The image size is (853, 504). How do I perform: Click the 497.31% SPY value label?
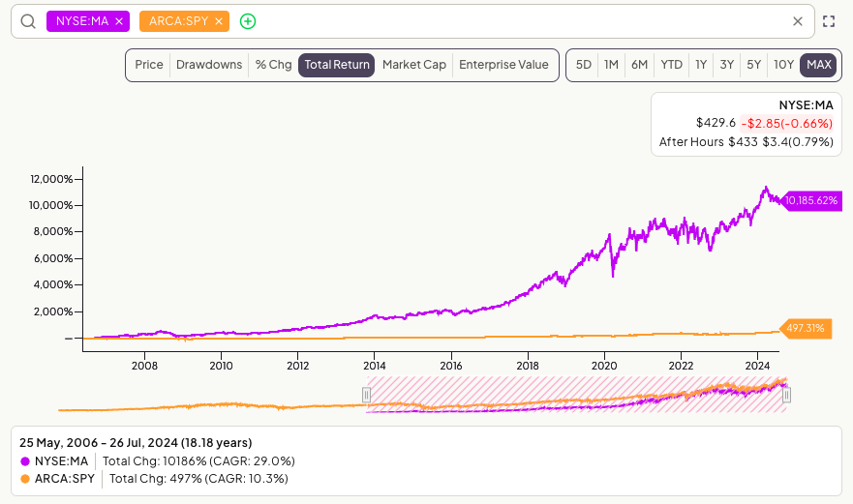[x=806, y=328]
